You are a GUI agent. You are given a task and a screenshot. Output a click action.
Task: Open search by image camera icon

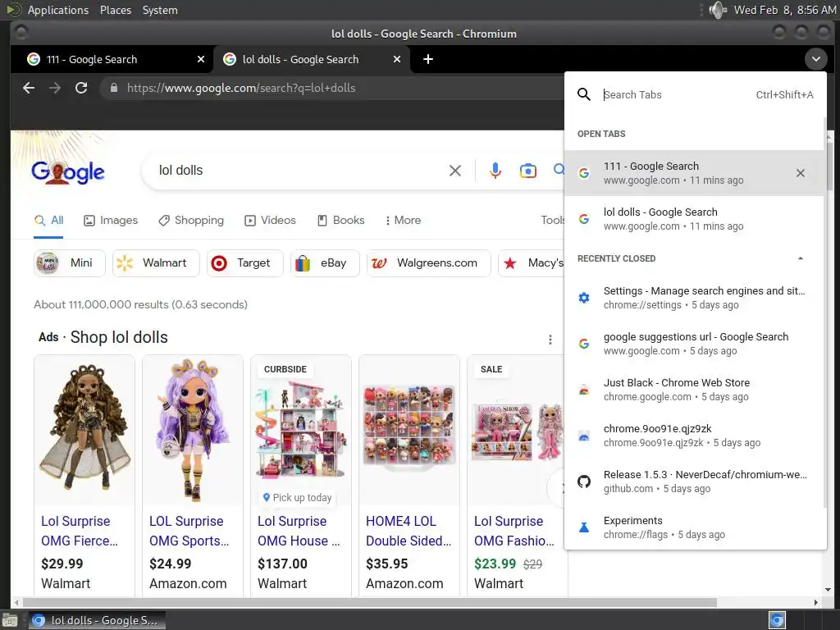tap(527, 171)
